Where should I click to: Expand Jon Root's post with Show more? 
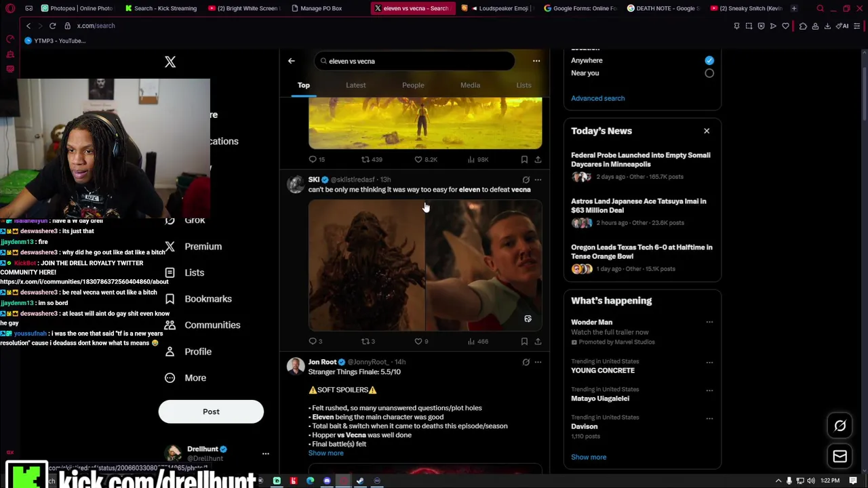(325, 453)
